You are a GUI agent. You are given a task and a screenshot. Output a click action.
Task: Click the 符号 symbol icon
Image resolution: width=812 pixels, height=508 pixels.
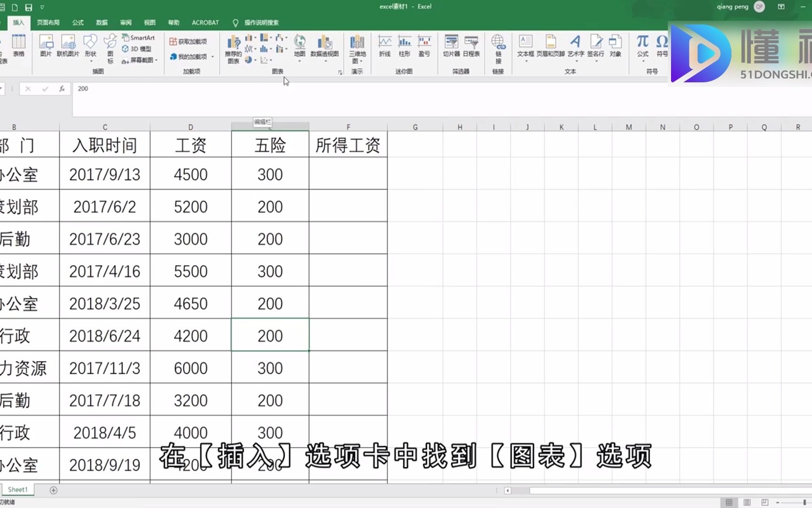pyautogui.click(x=662, y=46)
